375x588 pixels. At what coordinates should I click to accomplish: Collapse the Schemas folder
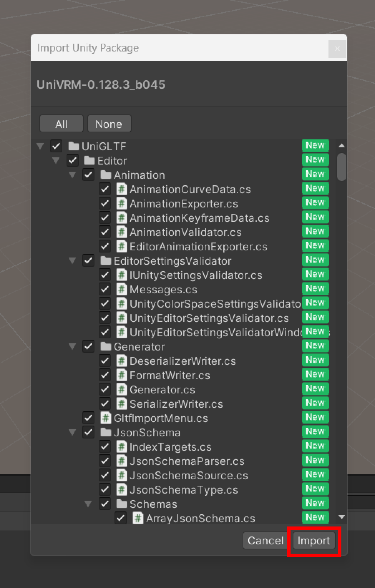[x=88, y=504]
